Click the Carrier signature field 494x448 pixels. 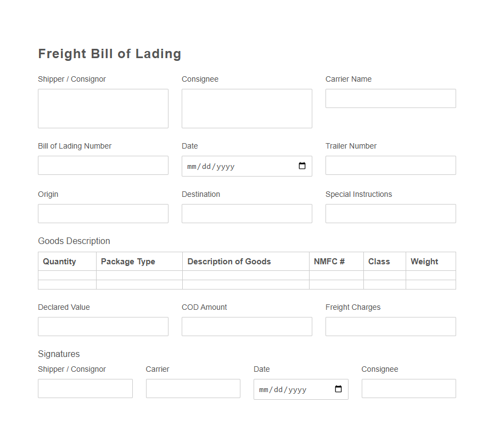pos(193,388)
